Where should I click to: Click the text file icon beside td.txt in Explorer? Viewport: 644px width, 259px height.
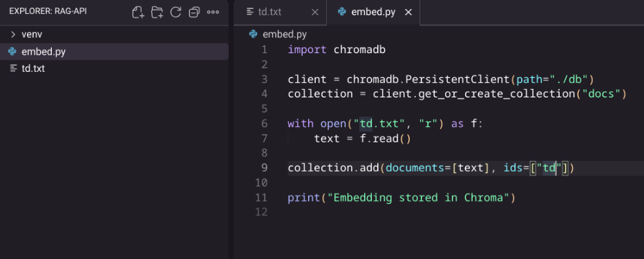13,68
